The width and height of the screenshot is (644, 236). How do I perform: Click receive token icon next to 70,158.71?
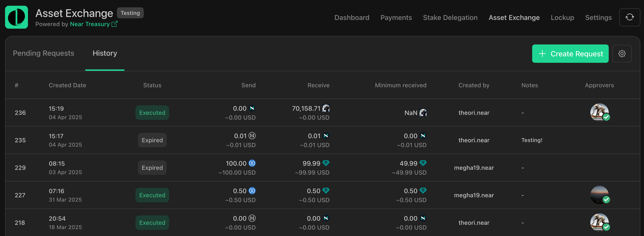click(326, 108)
